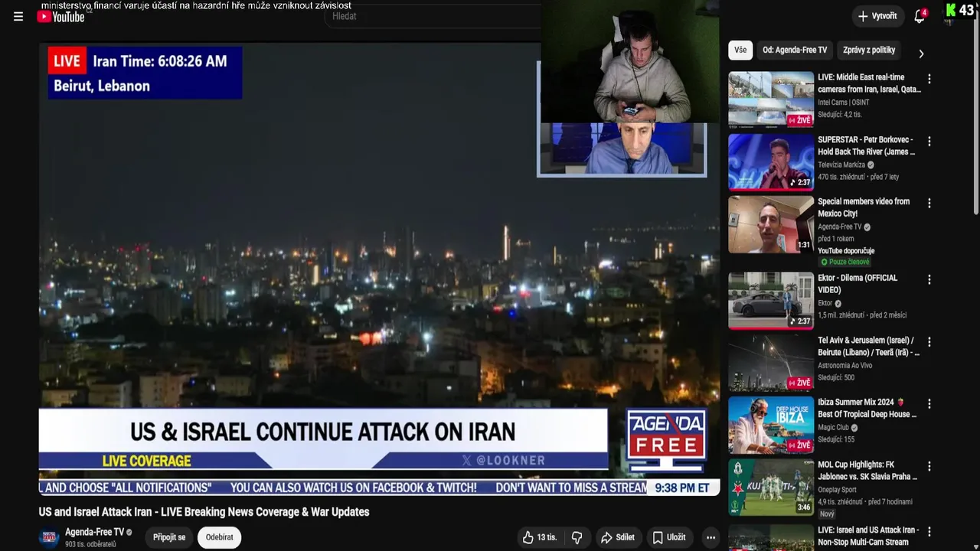Image resolution: width=980 pixels, height=551 pixels.
Task: Click the video title below the player
Action: [204, 512]
